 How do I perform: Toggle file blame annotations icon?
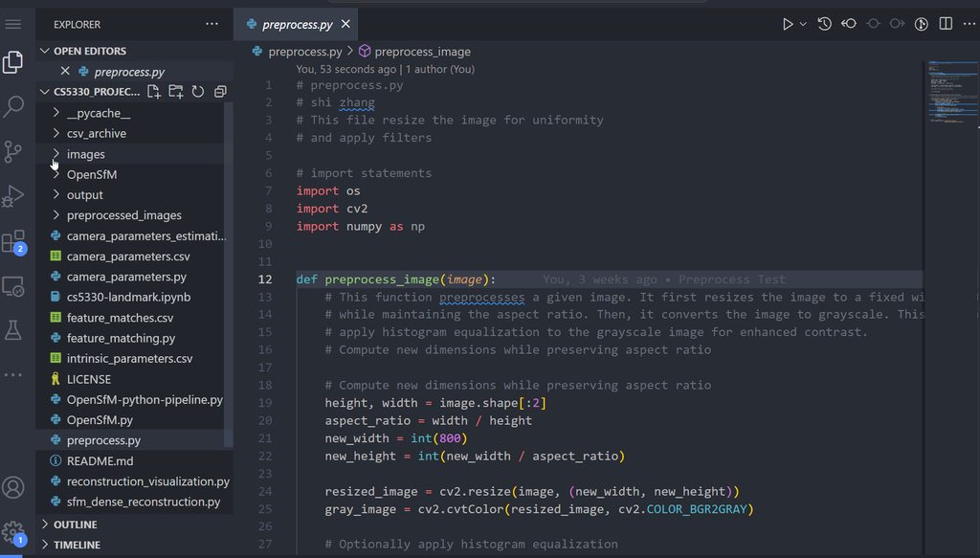click(922, 24)
